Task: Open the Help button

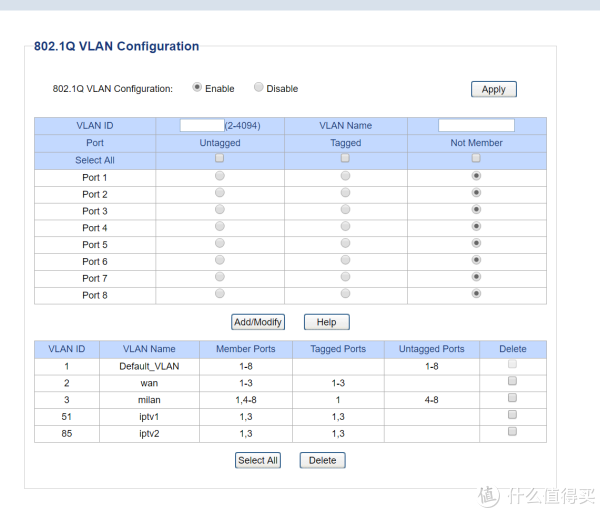Action: [x=326, y=322]
